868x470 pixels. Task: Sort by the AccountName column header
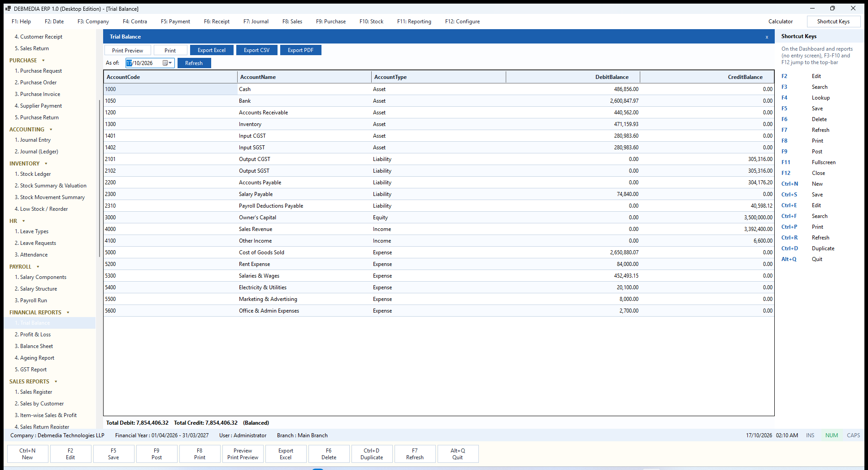click(304, 77)
